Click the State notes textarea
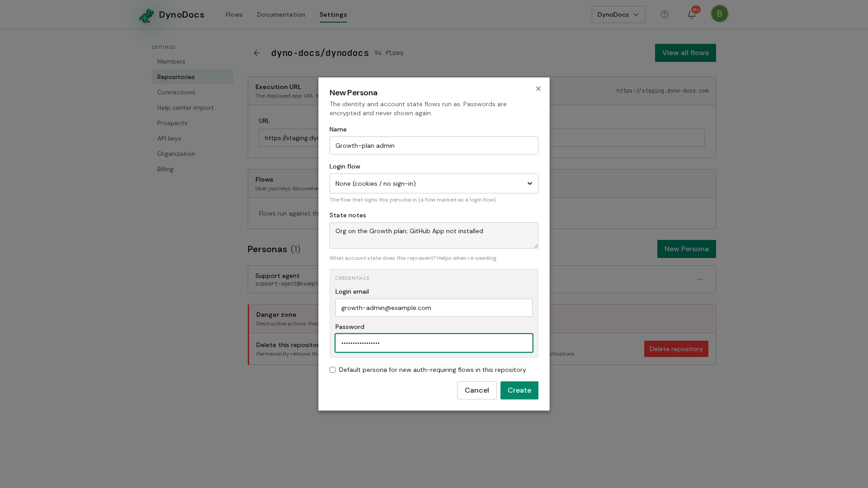 point(434,235)
